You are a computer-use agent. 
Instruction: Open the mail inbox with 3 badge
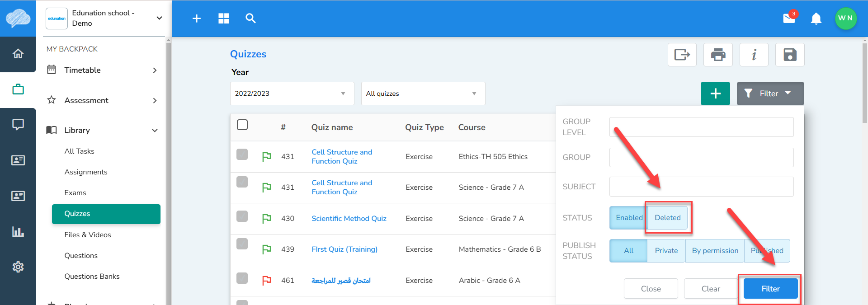[x=790, y=18]
